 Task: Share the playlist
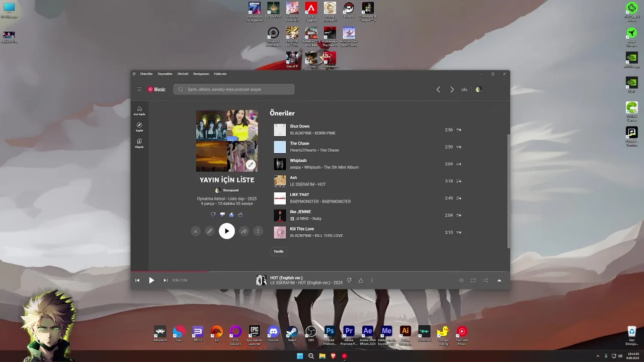[244, 231]
